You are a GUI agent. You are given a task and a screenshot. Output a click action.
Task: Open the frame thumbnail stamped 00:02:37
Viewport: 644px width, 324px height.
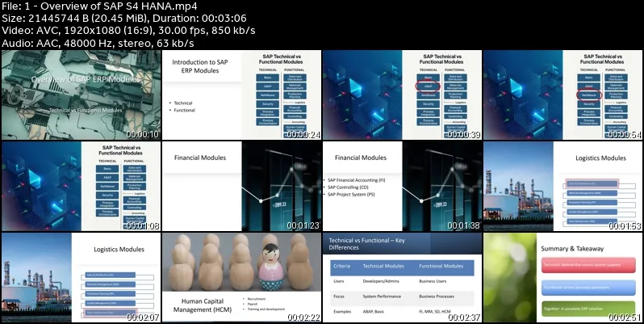(403, 277)
